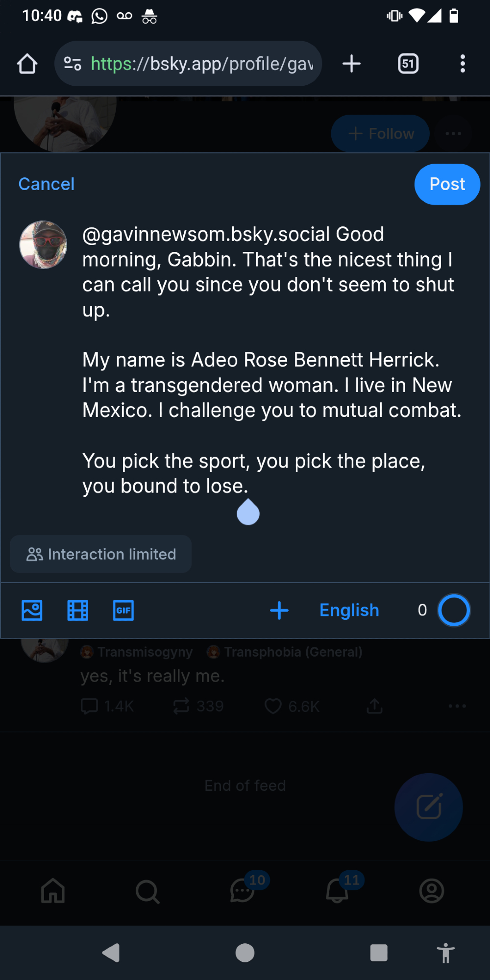Tap the text cursor handle in the composer
The height and width of the screenshot is (980, 490).
pos(248,513)
